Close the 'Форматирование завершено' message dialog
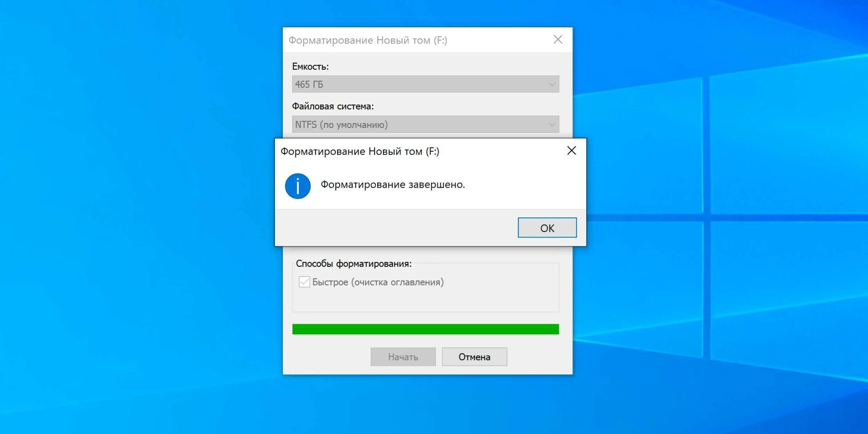The width and height of the screenshot is (868, 434). 571,151
